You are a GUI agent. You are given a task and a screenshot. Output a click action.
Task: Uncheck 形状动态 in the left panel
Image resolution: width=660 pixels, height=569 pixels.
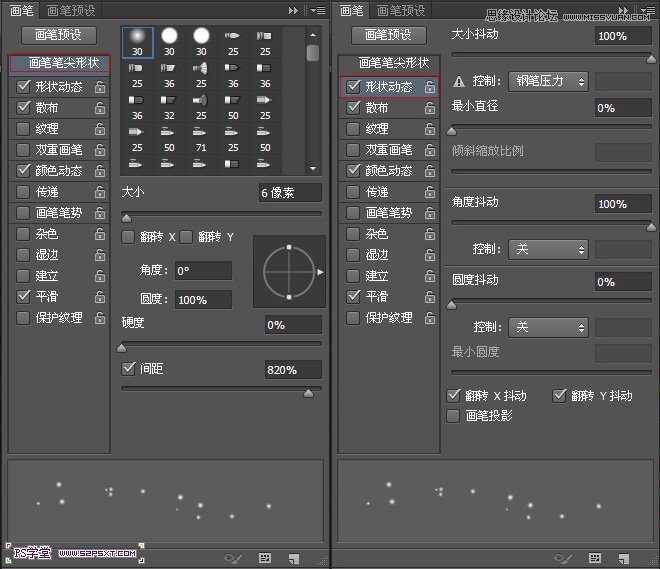(x=23, y=87)
